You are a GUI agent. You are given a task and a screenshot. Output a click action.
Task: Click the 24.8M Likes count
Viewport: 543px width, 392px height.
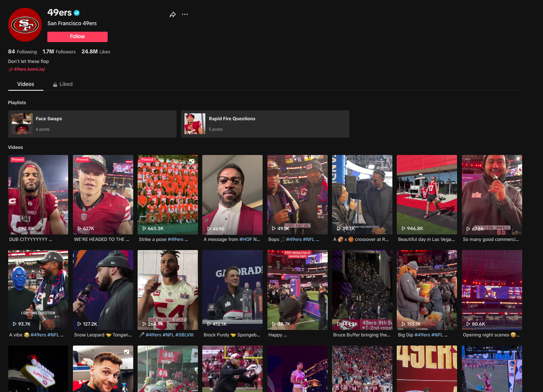tap(96, 52)
